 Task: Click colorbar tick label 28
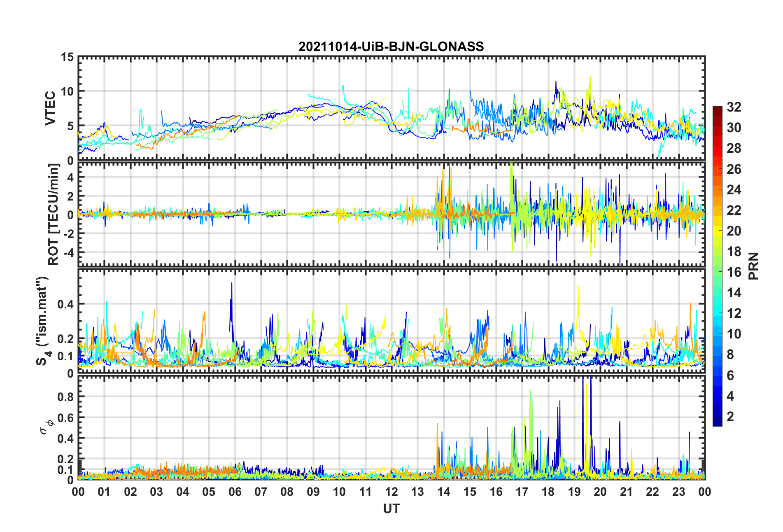click(x=734, y=148)
